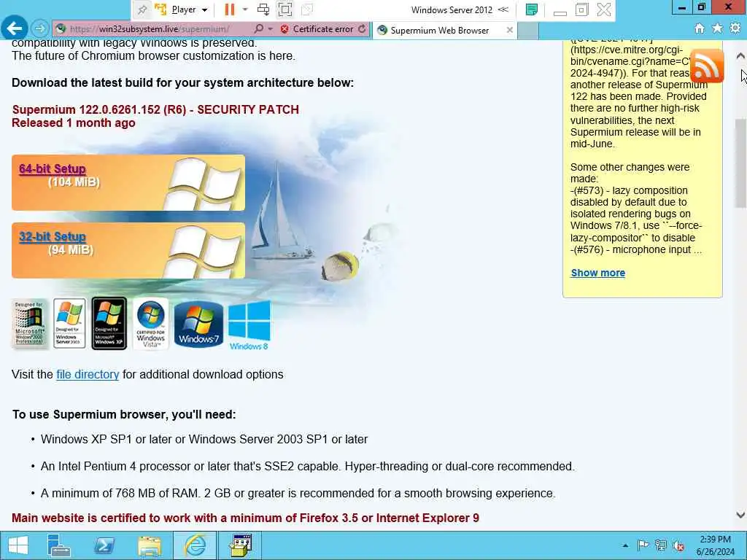Open PowerShell from the taskbar

104,545
